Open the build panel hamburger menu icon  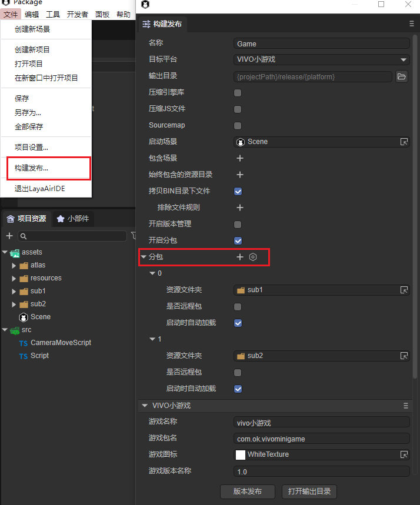[x=412, y=24]
